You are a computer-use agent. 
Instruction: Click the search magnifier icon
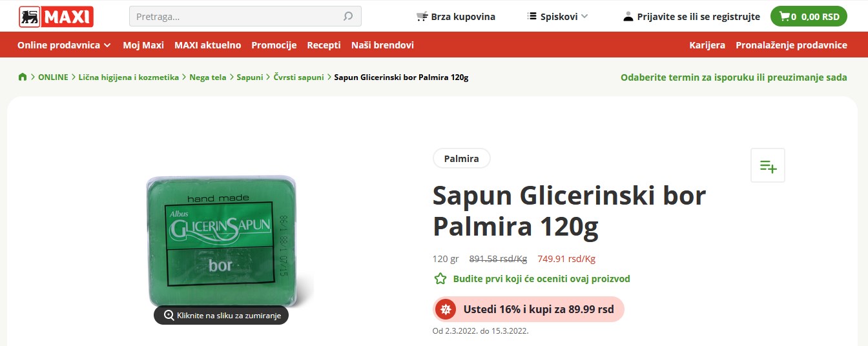click(x=348, y=16)
